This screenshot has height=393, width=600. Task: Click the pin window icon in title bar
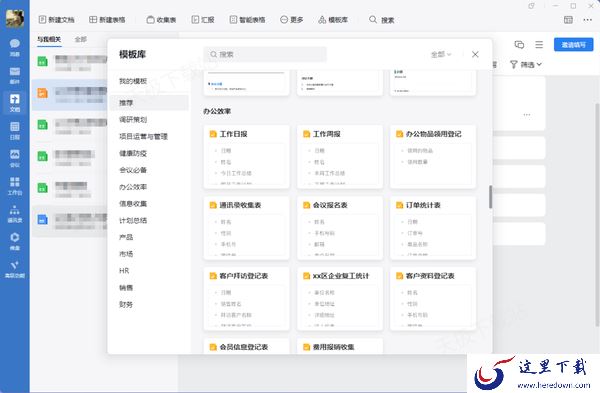[531, 6]
